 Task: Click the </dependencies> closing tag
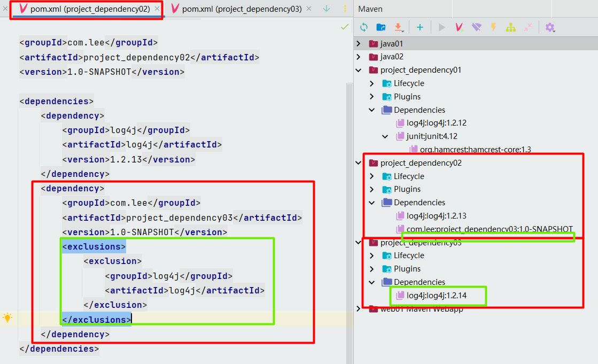59,348
